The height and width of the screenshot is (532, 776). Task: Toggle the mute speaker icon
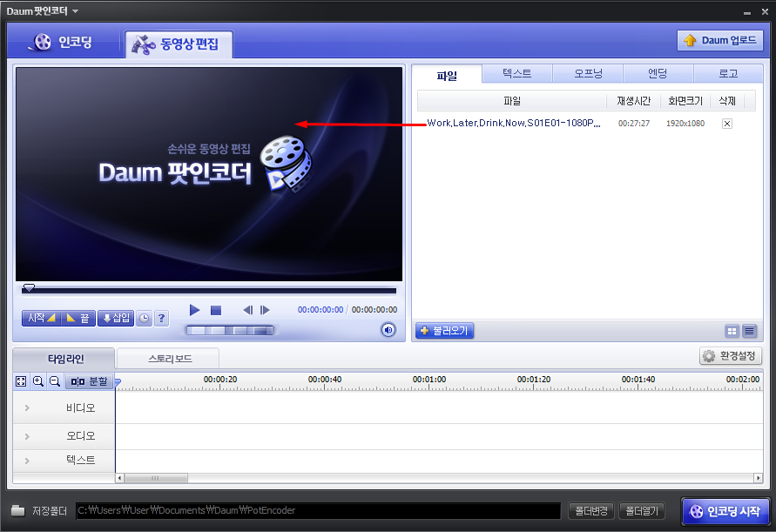[388, 330]
